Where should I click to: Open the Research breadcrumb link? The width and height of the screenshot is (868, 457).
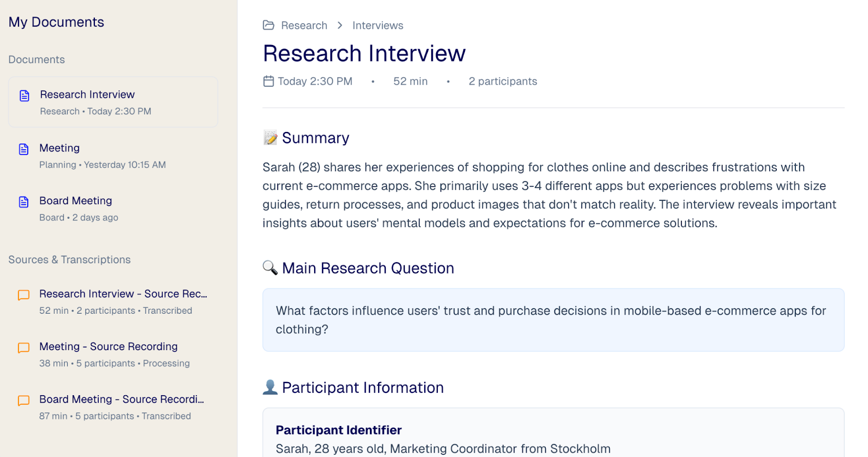pyautogui.click(x=304, y=26)
